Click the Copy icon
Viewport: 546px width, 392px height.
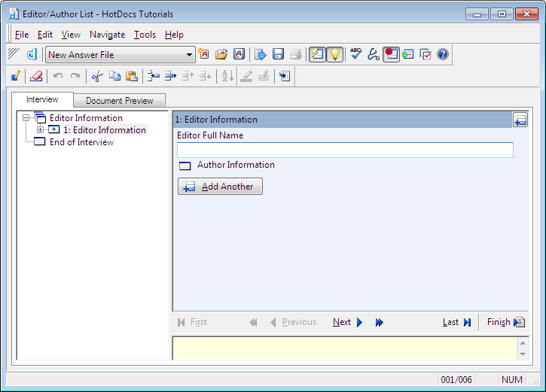click(x=114, y=76)
